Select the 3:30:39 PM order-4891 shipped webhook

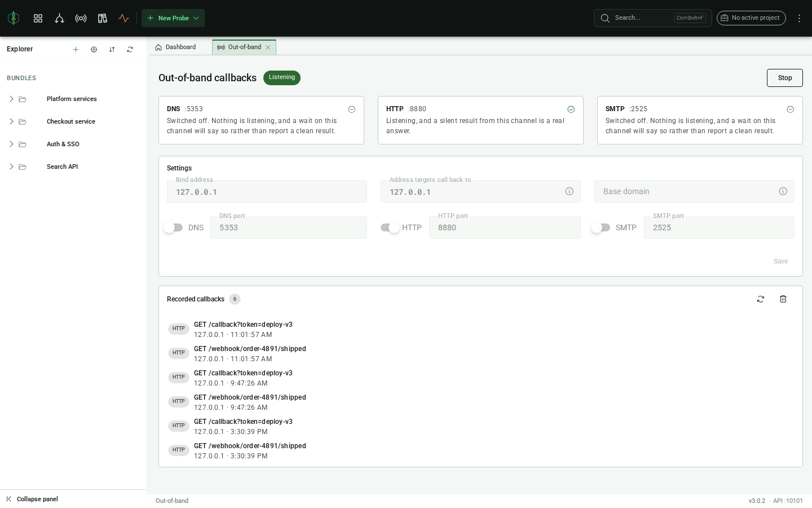(x=480, y=451)
